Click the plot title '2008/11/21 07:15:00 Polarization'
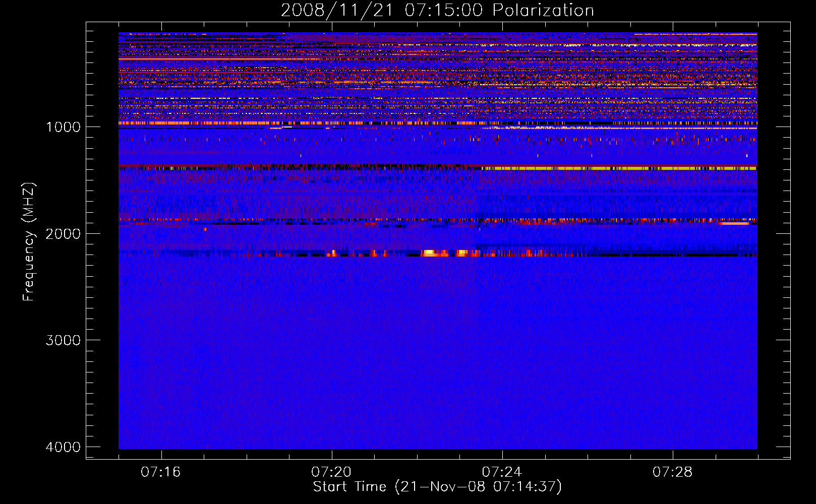This screenshot has width=816, height=504. 437,10
